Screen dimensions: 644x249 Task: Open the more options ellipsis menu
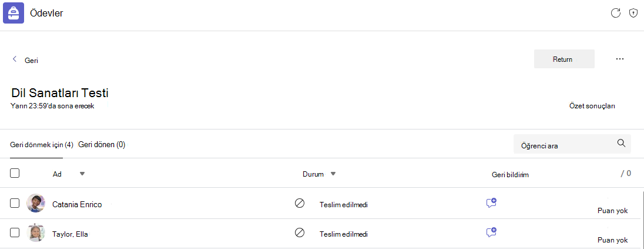[620, 59]
